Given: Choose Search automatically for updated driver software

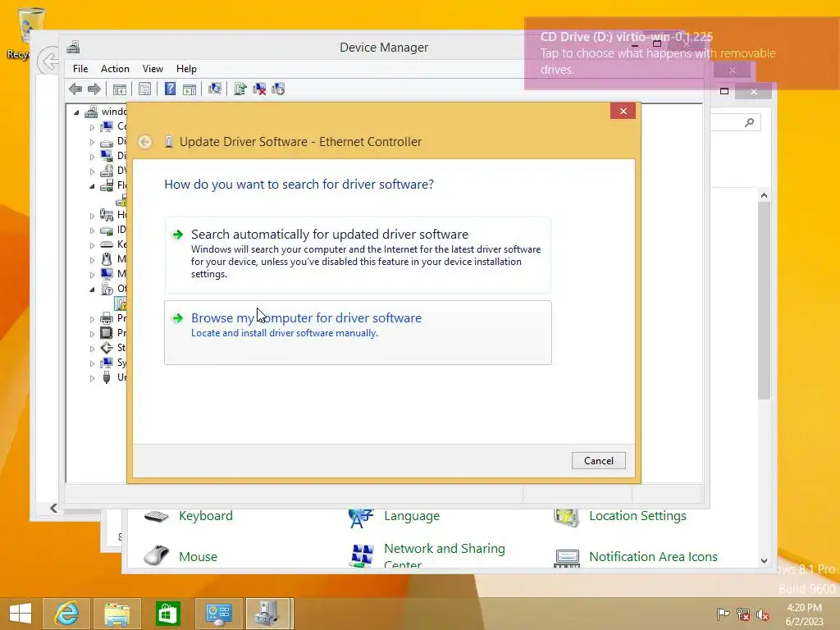Looking at the screenshot, I should (x=358, y=254).
